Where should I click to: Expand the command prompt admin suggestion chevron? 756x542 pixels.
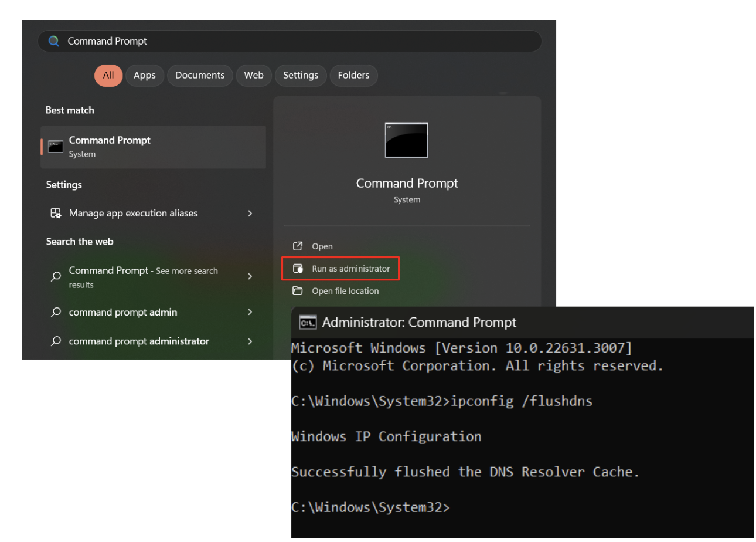tap(250, 312)
